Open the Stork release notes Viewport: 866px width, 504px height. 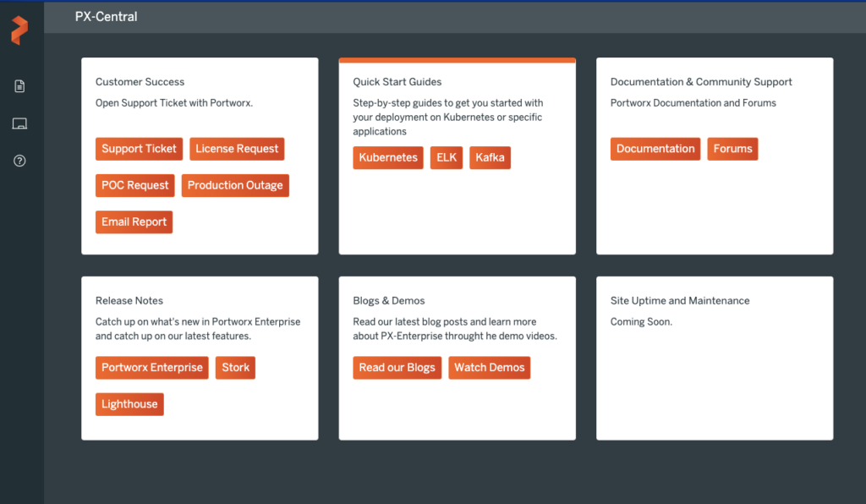(x=235, y=368)
